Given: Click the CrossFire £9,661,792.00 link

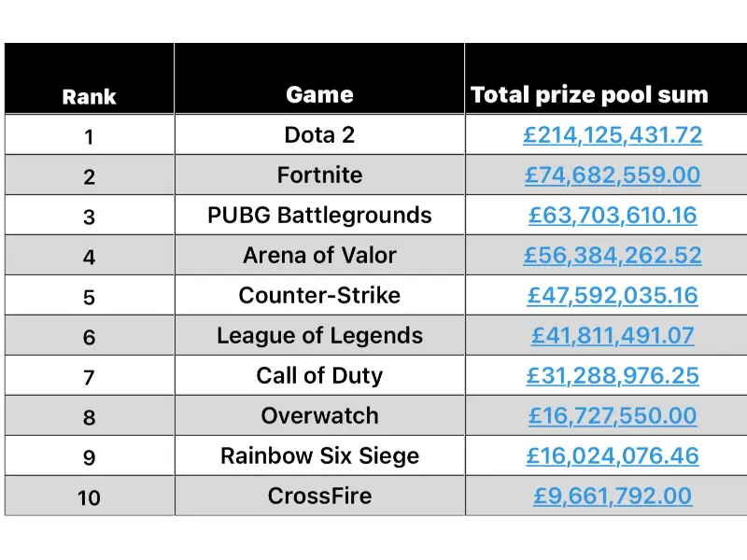Looking at the screenshot, I should (613, 497).
